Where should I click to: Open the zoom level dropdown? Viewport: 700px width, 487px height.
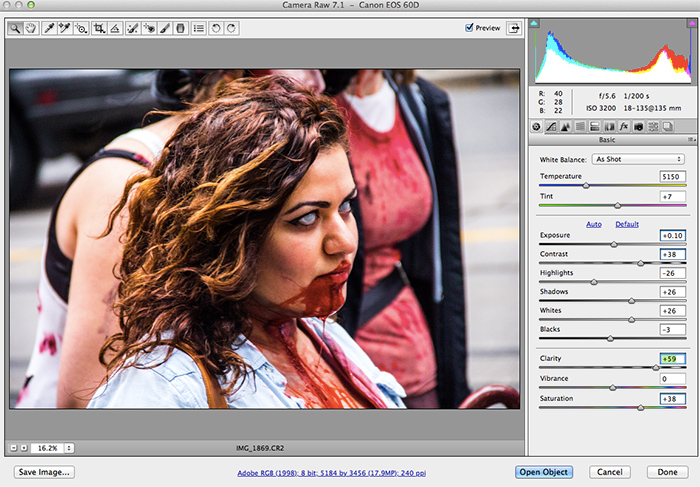point(69,448)
